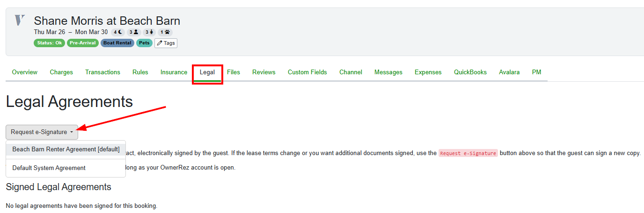Viewport: 644px width, 213px height.
Task: Click the 1 pet paw badge
Action: point(165,32)
